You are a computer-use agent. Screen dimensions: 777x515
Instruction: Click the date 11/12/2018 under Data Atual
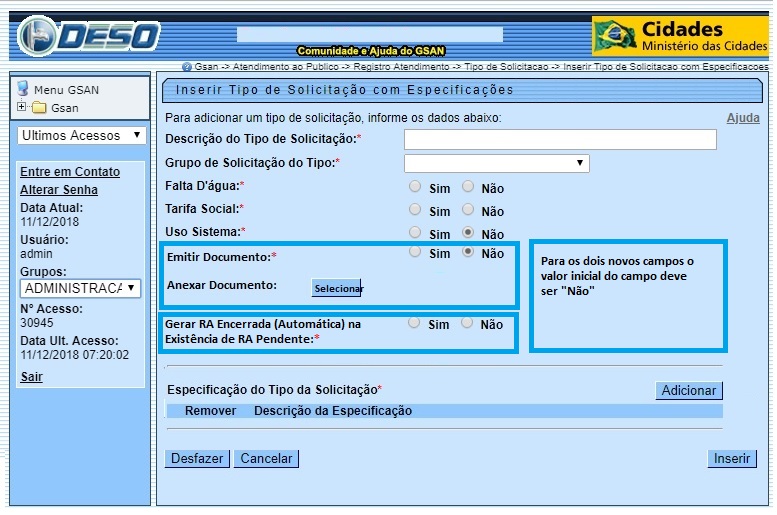(x=50, y=222)
